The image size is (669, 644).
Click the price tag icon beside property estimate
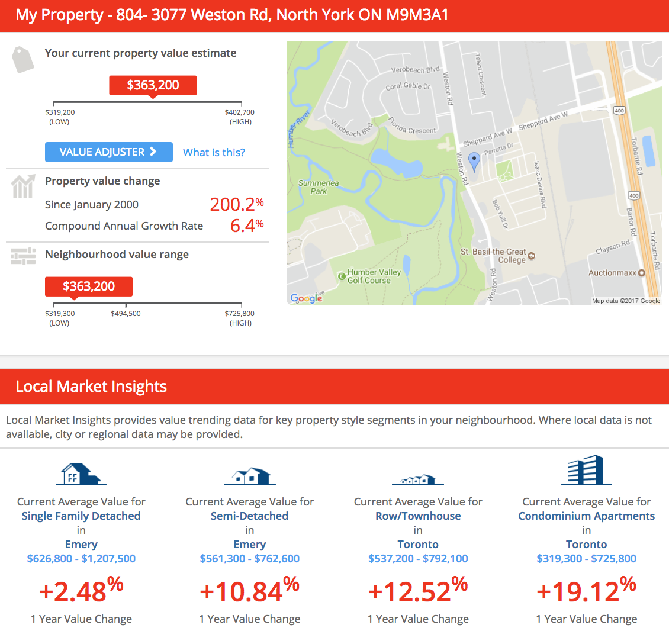pos(24,59)
